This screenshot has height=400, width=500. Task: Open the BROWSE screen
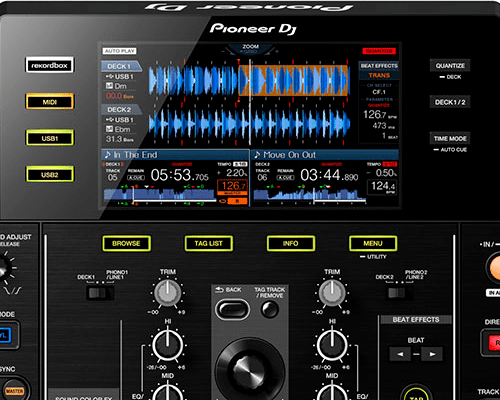click(x=126, y=244)
